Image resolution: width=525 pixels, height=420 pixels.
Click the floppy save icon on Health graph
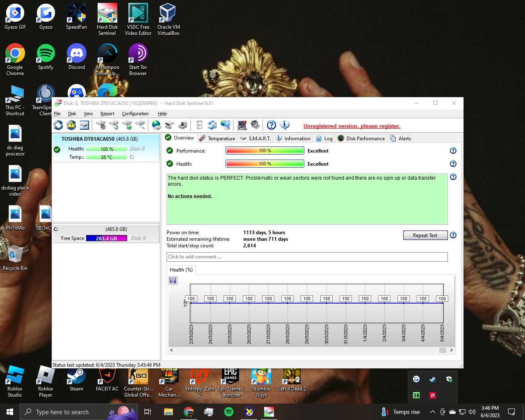click(x=173, y=280)
